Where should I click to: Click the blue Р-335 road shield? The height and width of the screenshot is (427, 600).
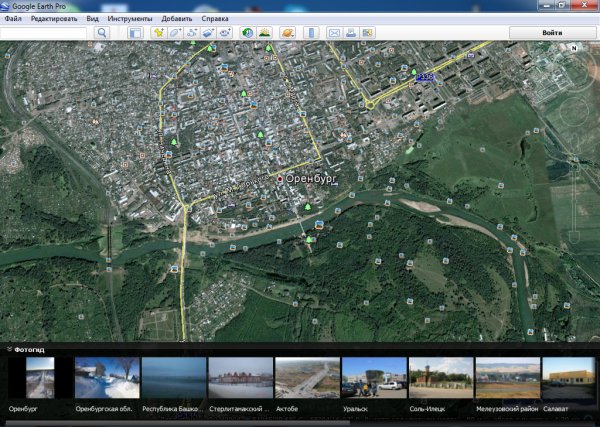point(425,77)
